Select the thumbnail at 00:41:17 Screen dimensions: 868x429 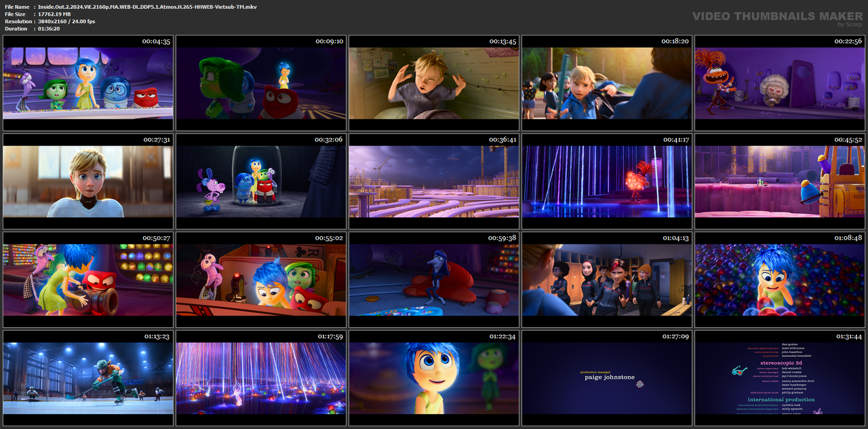pos(607,181)
